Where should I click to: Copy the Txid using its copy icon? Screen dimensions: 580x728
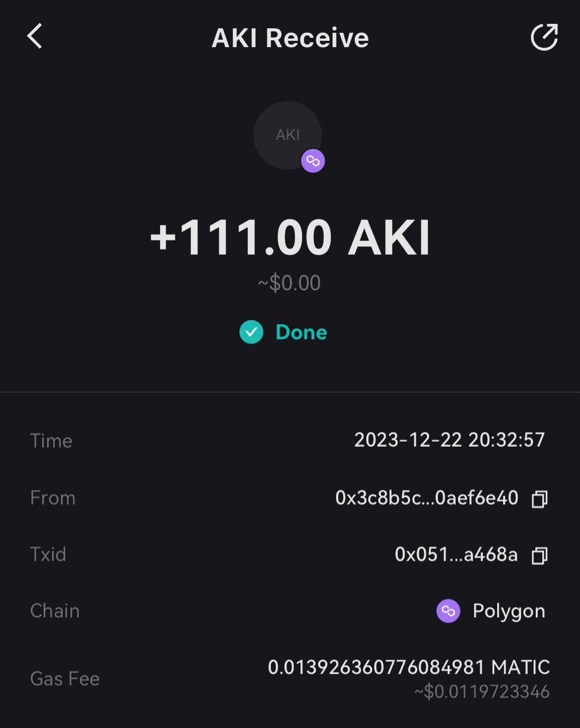coord(539,555)
